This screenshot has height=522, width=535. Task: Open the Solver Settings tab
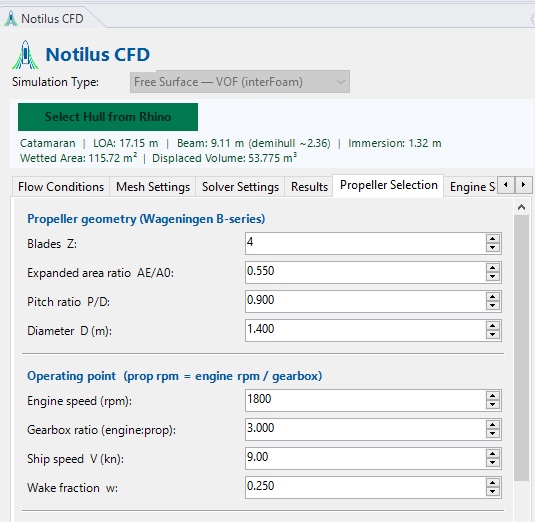tap(240, 187)
